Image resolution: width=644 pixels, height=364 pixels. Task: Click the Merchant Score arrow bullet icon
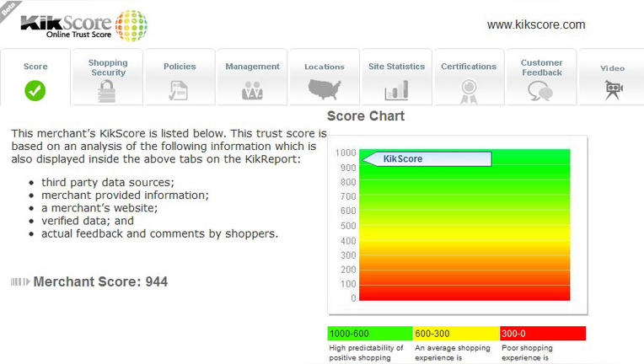click(x=20, y=281)
